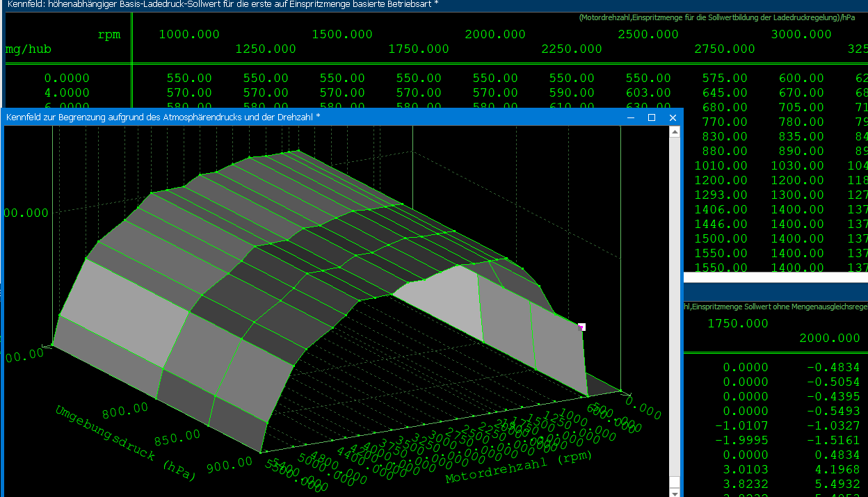Click the Umgebungsdruck (hPa) axis label
Image resolution: width=868 pixels, height=497 pixels.
pyautogui.click(x=125, y=443)
